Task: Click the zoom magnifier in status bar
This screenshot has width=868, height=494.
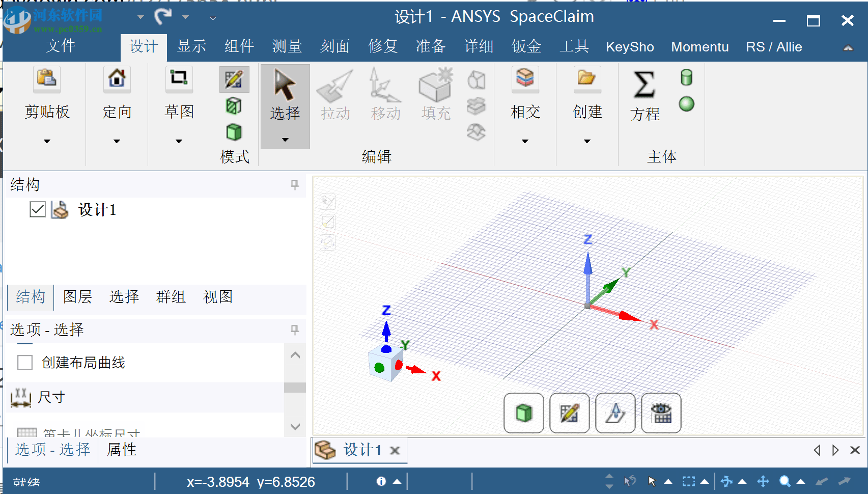Action: coord(785,481)
